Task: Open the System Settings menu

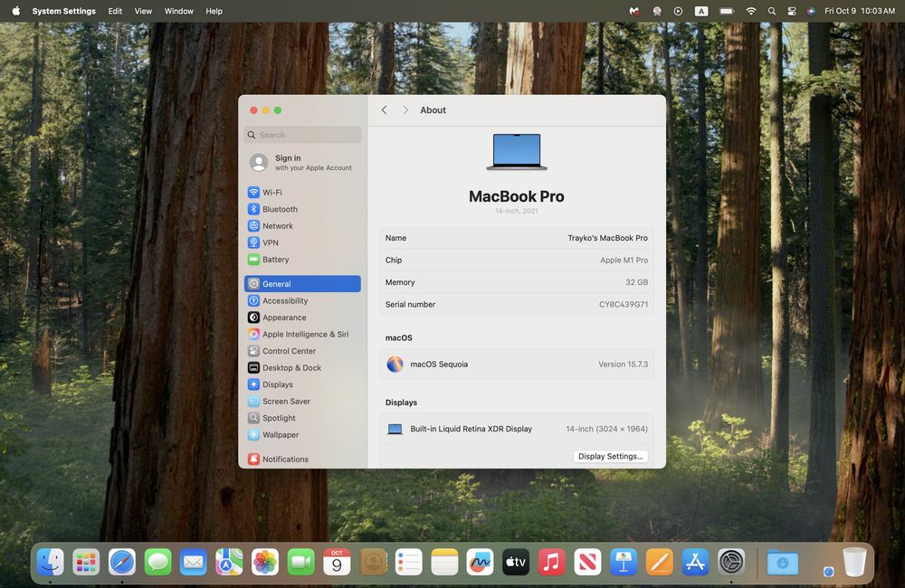Action: 64,11
